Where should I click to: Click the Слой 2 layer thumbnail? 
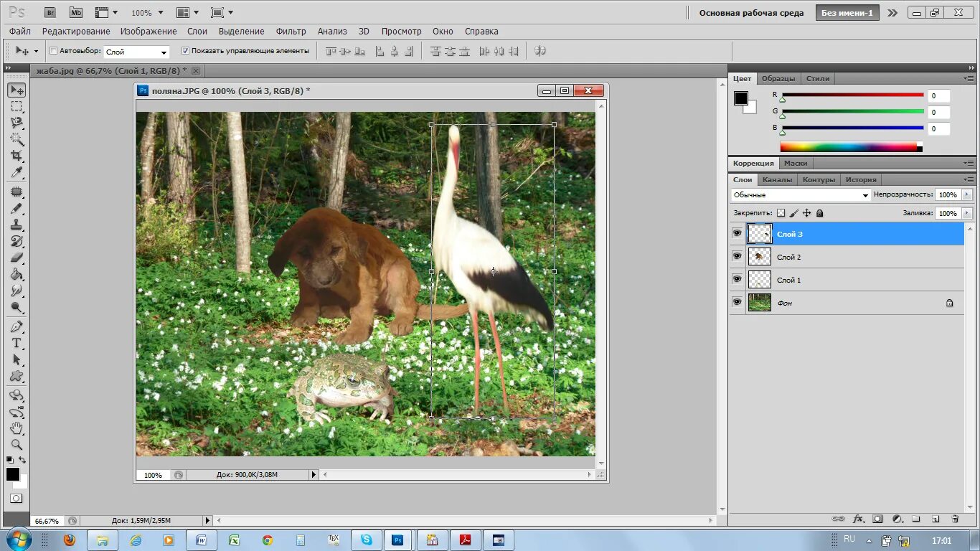click(759, 256)
